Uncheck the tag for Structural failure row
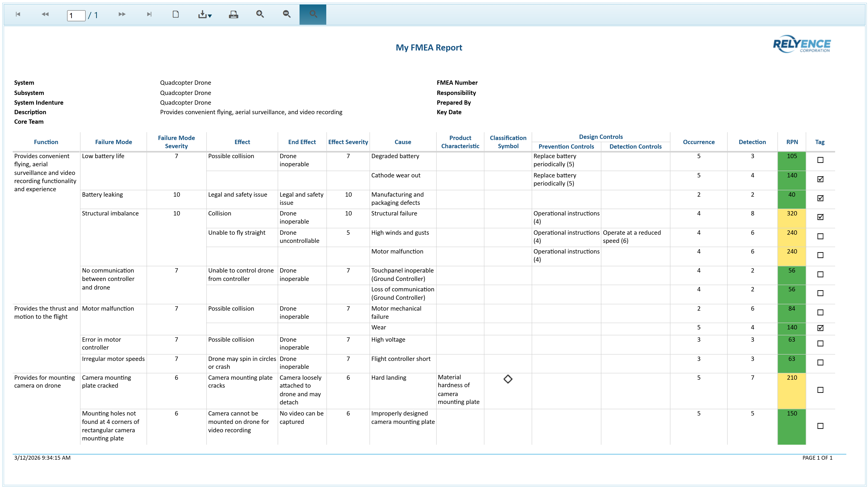The image size is (868, 488). tap(820, 217)
